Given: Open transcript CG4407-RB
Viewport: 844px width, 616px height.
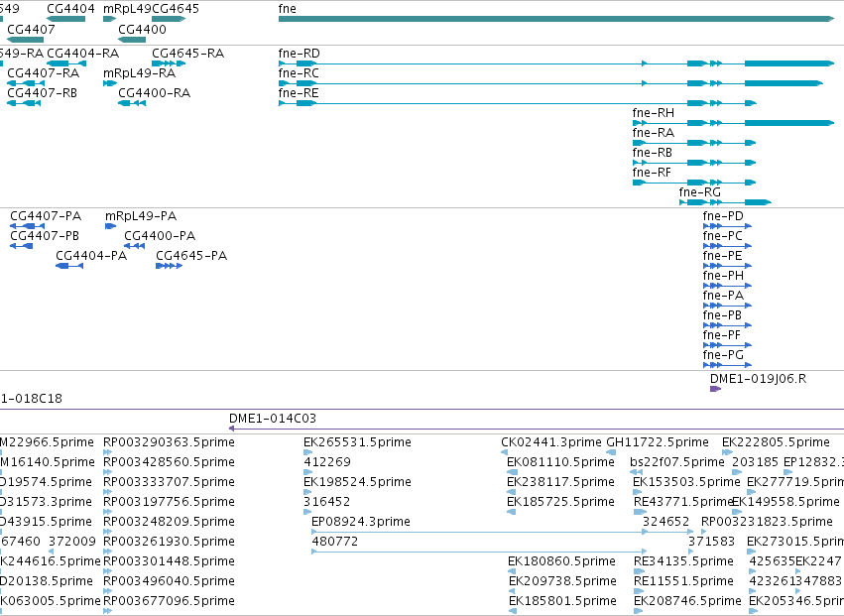Looking at the screenshot, I should (x=42, y=93).
